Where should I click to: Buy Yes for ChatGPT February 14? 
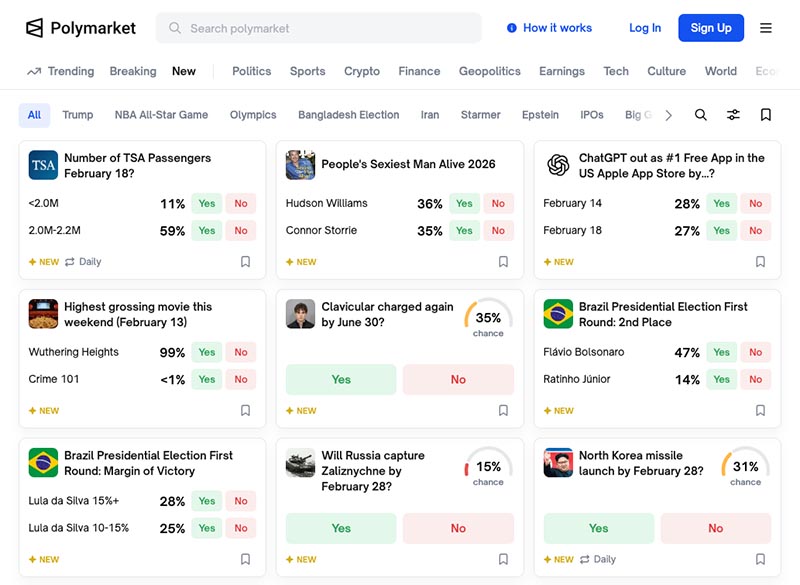coord(721,204)
